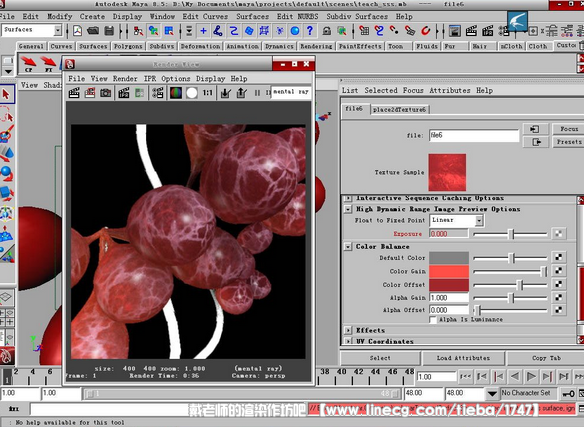Viewport: 584px width, 427px height.
Task: Click the file name input field showing file6
Action: click(474, 135)
